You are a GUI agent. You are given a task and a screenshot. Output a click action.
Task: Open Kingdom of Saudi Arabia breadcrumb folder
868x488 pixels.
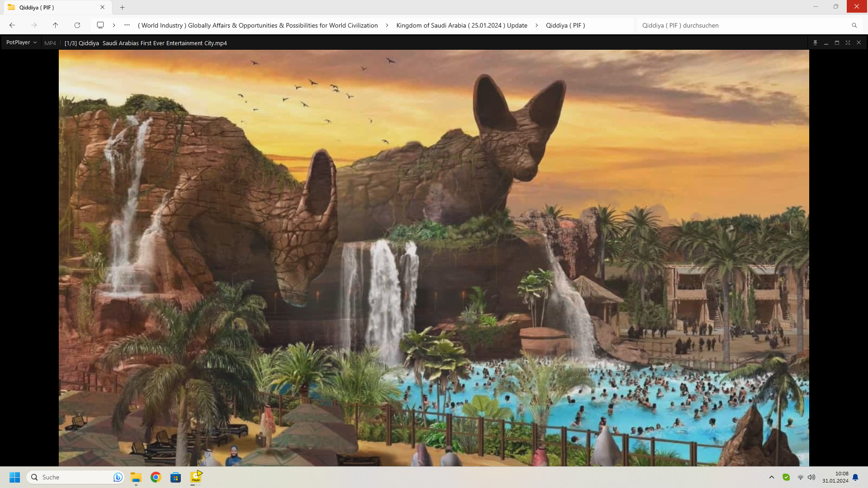tap(462, 25)
